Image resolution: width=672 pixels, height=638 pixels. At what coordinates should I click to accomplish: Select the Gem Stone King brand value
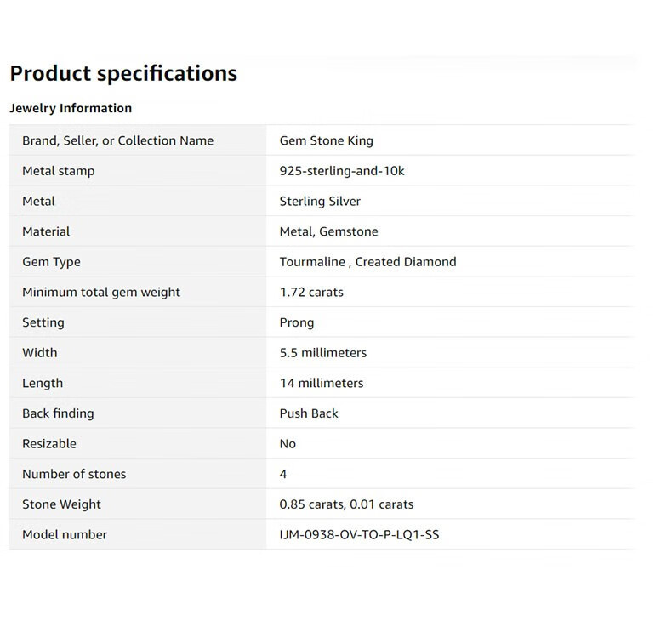326,140
